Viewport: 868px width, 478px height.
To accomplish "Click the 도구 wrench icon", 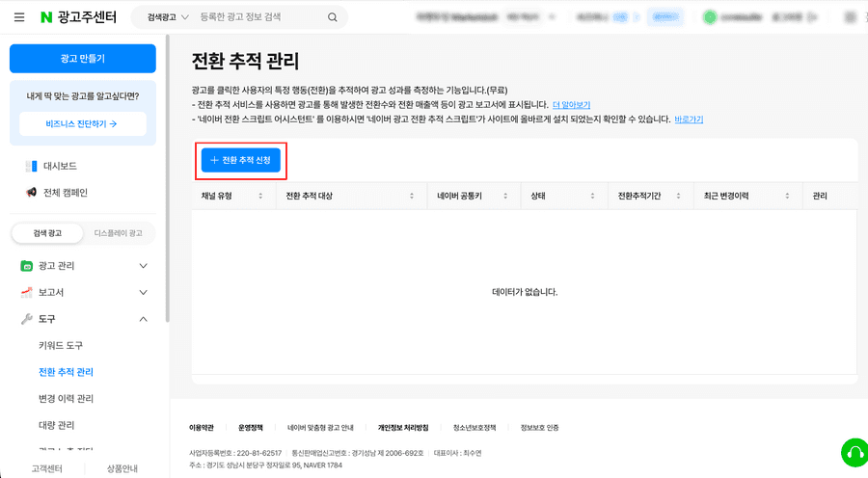I will click(27, 319).
